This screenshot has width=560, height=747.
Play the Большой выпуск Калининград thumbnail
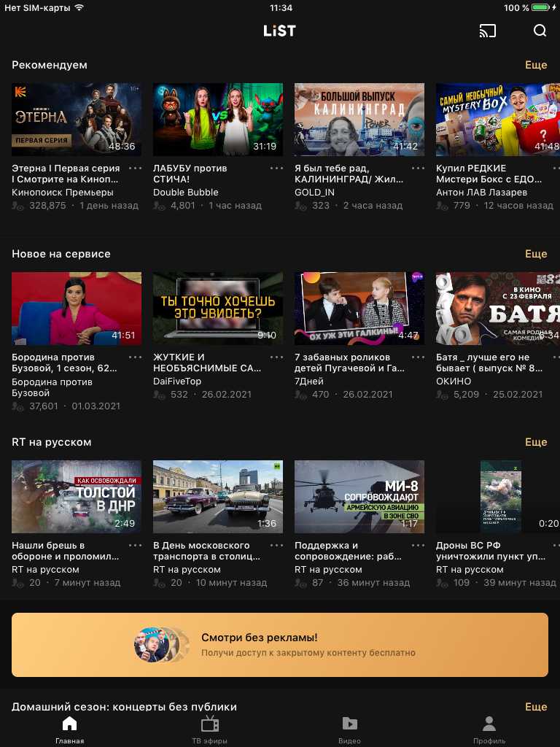359,120
